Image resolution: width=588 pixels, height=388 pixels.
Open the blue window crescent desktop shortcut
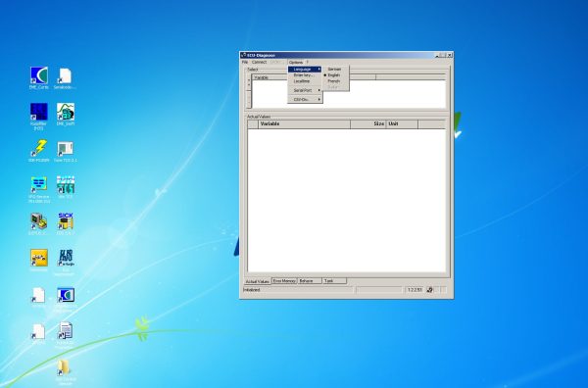click(66, 300)
